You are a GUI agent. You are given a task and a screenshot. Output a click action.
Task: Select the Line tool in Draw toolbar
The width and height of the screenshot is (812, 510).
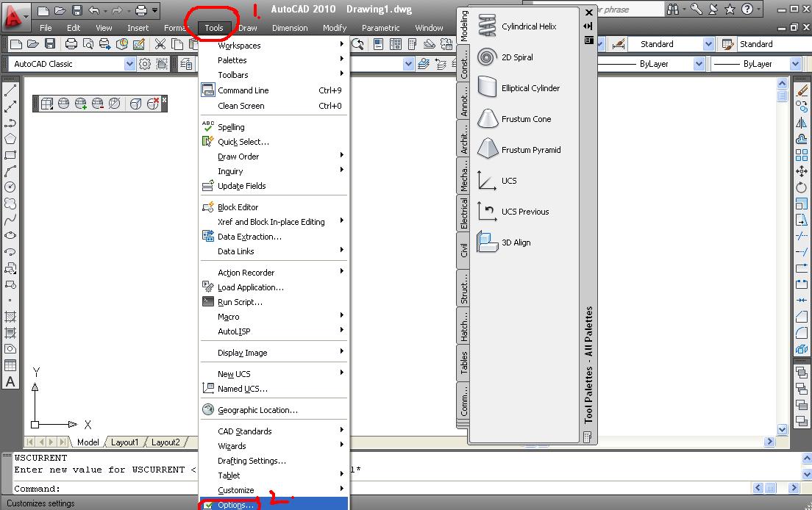pos(10,90)
